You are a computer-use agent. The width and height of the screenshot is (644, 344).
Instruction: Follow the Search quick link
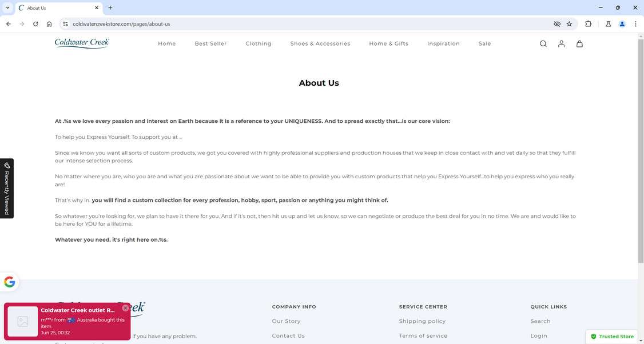(x=540, y=321)
